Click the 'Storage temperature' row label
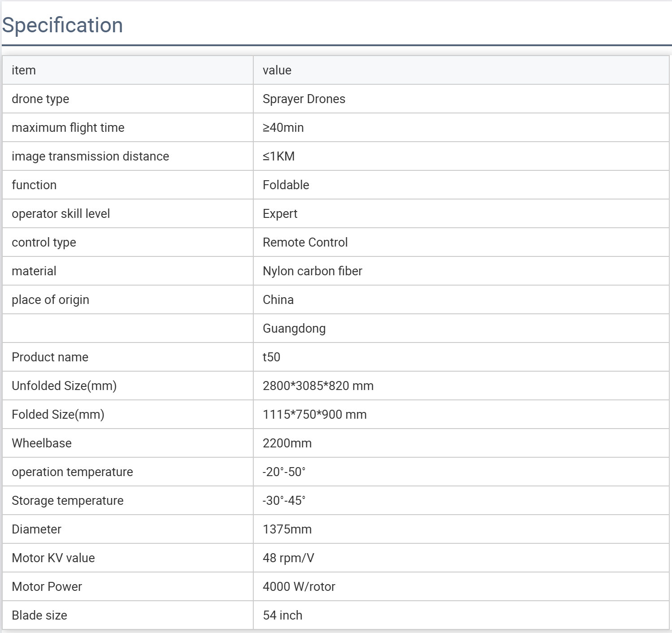 coord(68,501)
